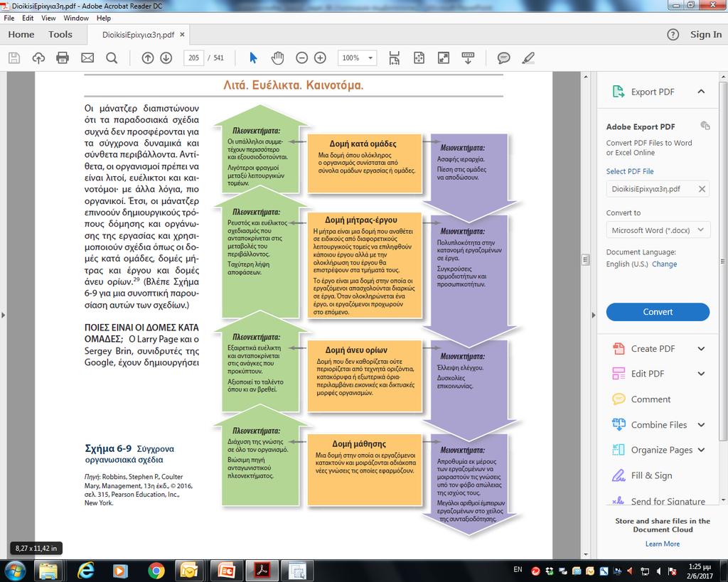Click the blue Convert button
728x582 pixels.
658,312
